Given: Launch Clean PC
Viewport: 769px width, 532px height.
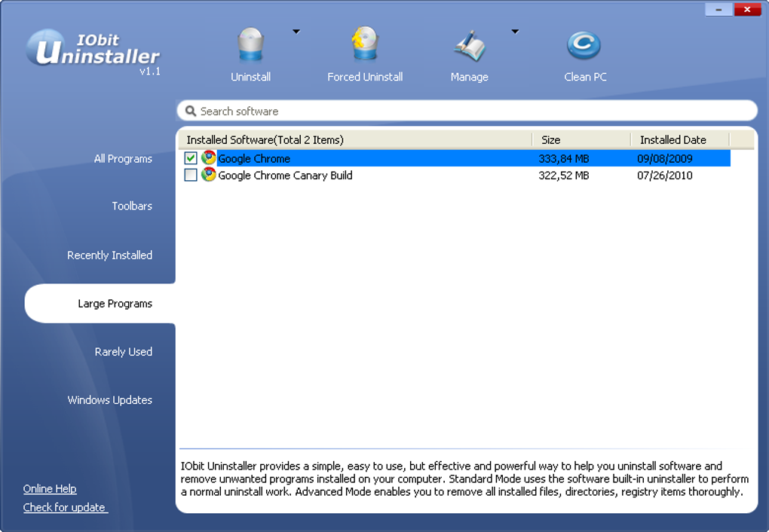Looking at the screenshot, I should [585, 44].
